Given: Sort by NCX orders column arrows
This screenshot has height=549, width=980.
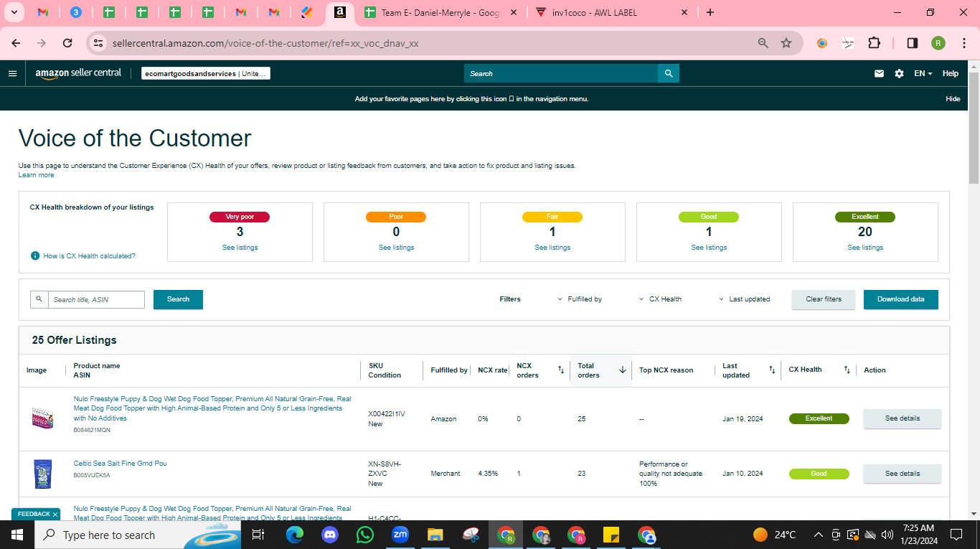Looking at the screenshot, I should click(x=561, y=370).
